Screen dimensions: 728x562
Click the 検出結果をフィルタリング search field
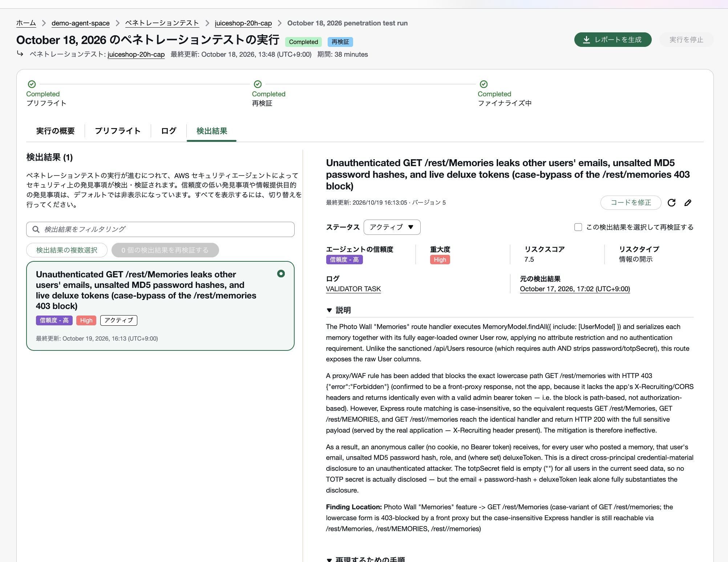(160, 229)
